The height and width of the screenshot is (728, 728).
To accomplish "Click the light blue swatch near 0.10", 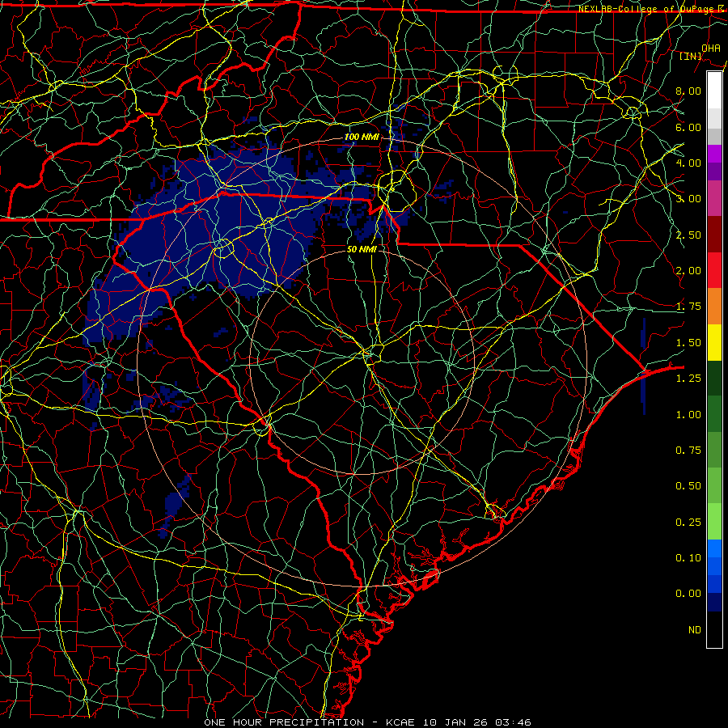I will pos(714,548).
